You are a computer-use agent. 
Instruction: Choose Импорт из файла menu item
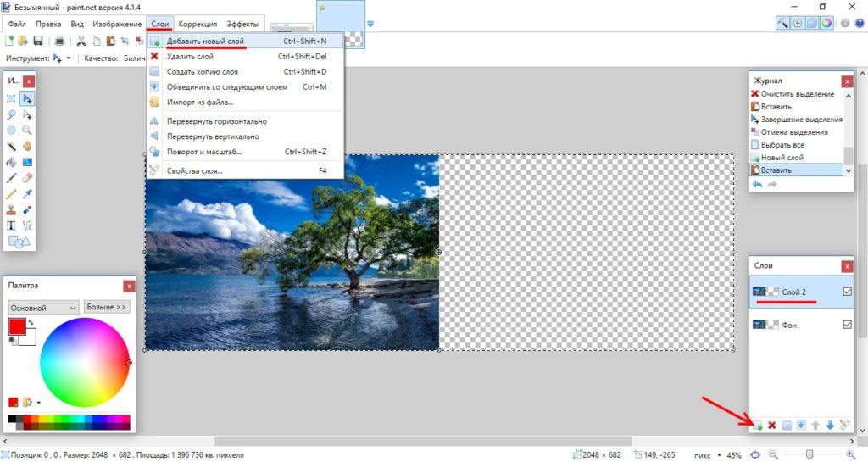(x=247, y=102)
